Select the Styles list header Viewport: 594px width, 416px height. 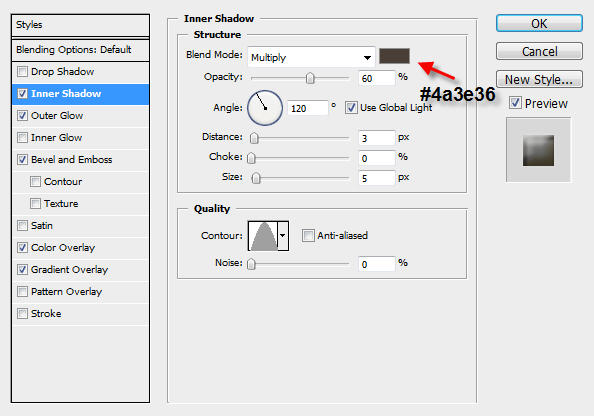tap(80, 25)
